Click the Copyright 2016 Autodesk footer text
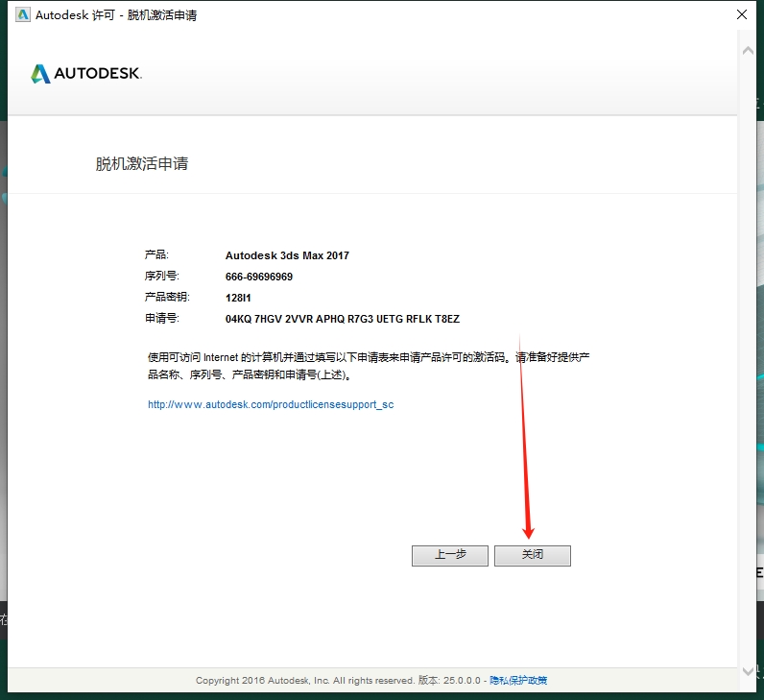This screenshot has height=700, width=764. point(304,680)
